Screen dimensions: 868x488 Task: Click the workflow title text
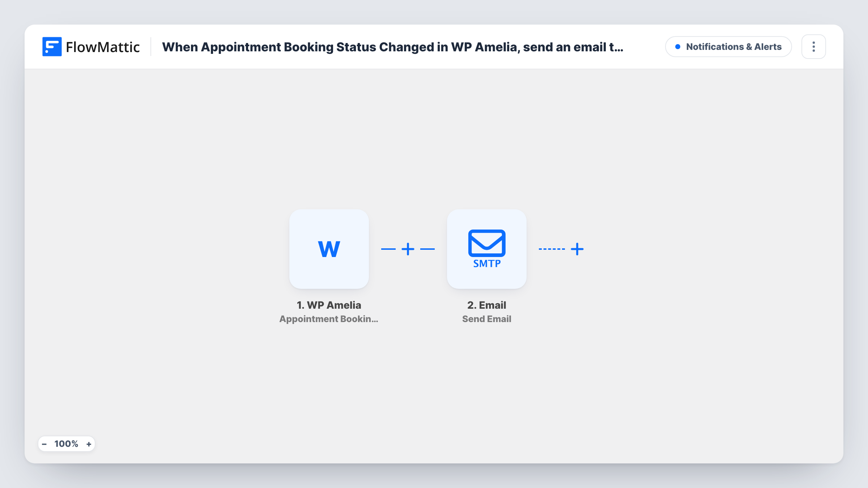[x=392, y=47]
